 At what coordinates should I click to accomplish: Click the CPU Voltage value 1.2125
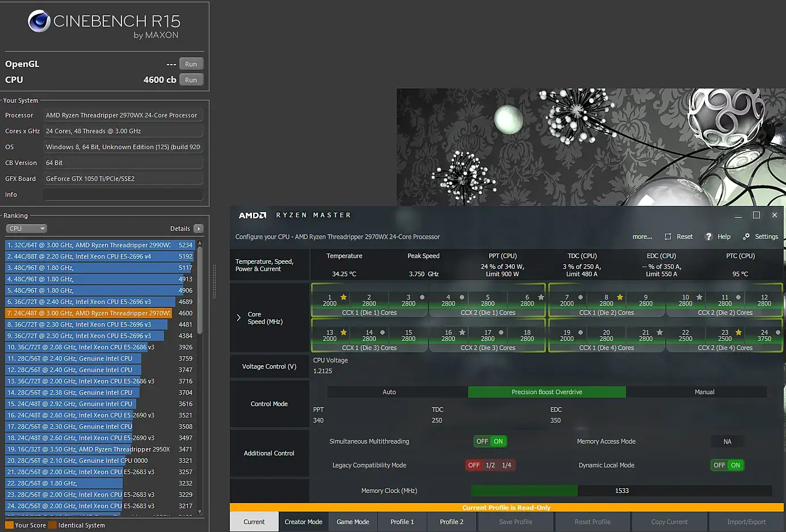coord(323,371)
